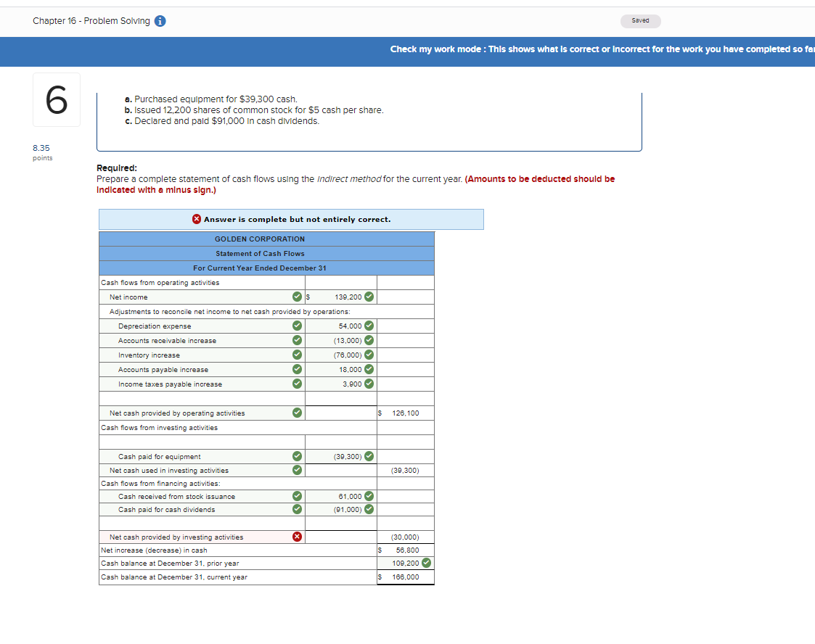Click green check beside 109,200 prior year balance
The height and width of the screenshot is (644, 815).
(426, 563)
